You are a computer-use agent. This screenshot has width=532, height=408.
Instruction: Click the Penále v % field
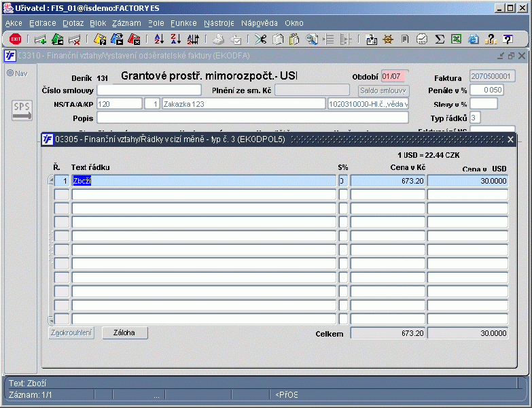point(486,90)
